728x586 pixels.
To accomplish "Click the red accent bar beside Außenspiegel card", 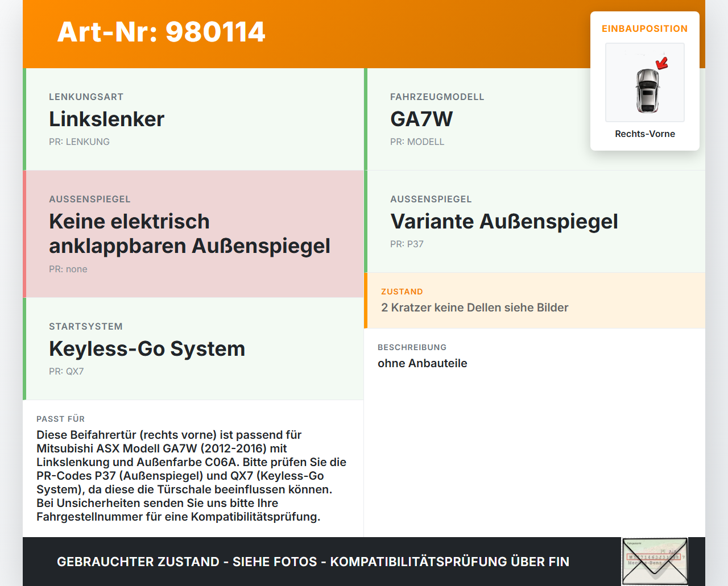I will pos(24,233).
